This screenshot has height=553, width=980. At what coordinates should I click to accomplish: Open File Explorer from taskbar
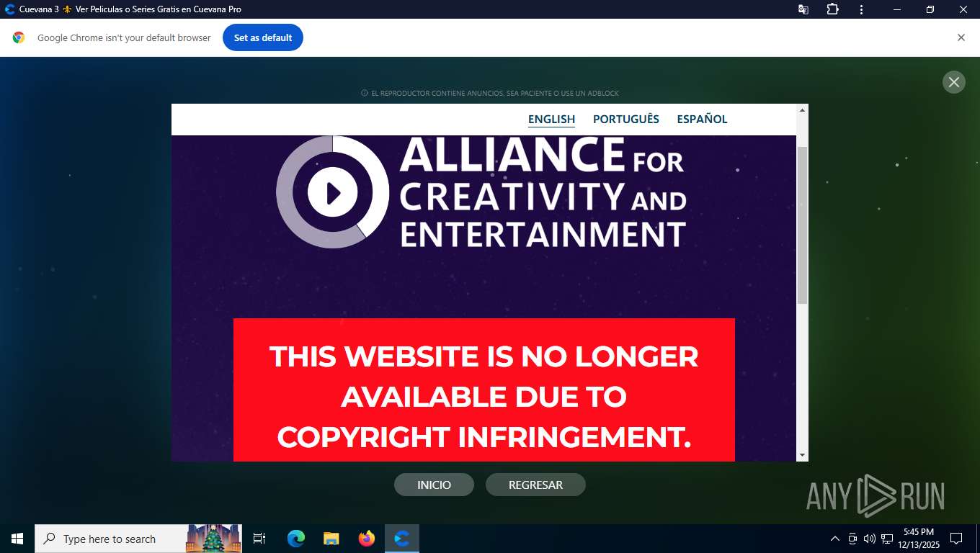[331, 539]
